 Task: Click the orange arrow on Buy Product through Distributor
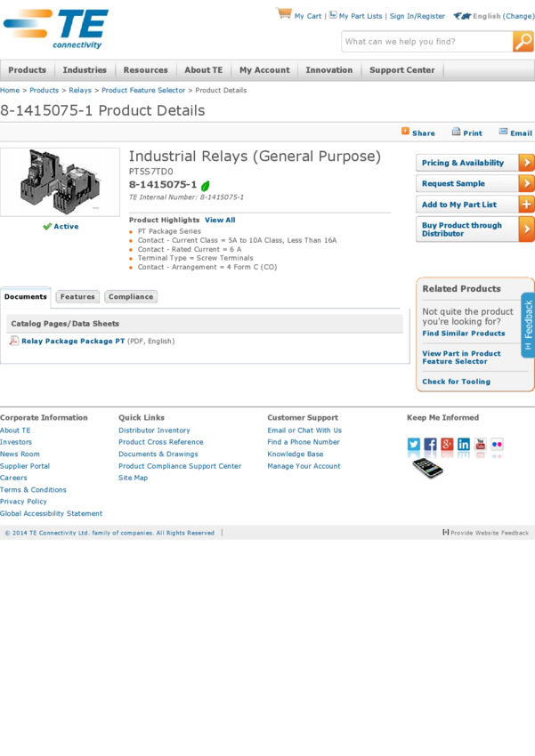tap(526, 229)
